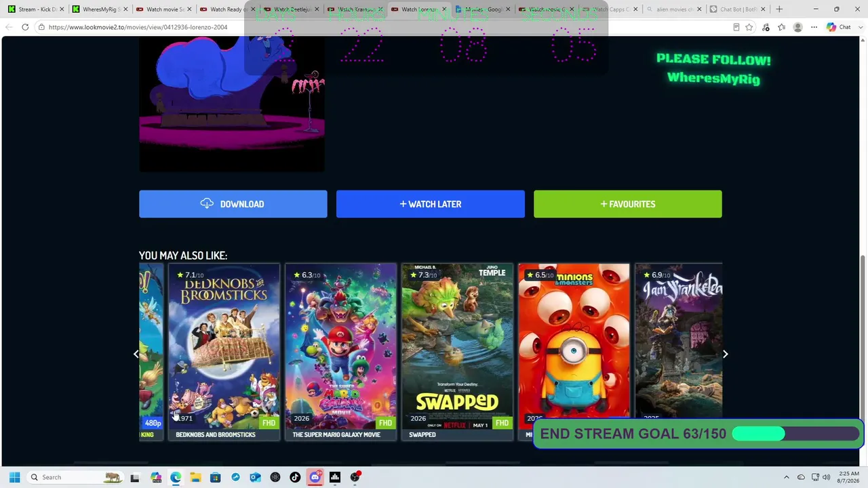Switch to WheresMyRig browser tab
868x488 pixels.
[x=99, y=9]
